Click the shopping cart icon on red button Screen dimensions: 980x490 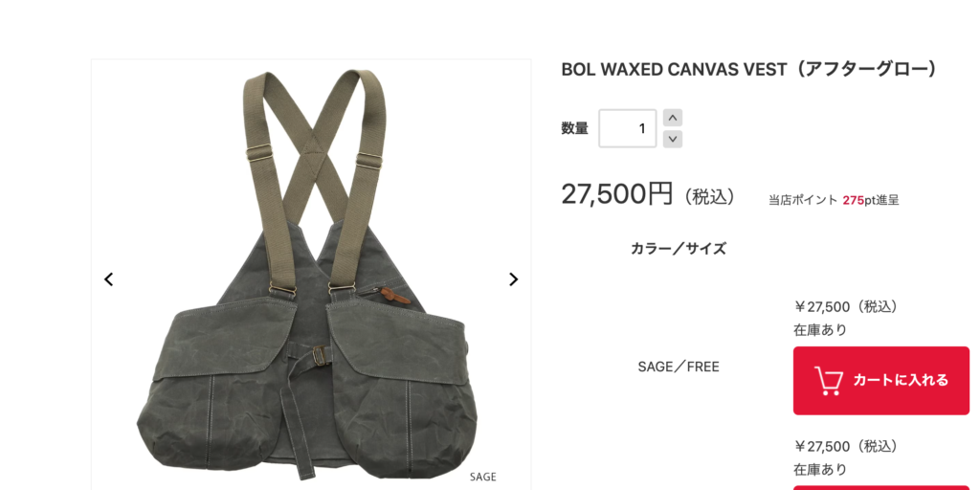coord(829,381)
